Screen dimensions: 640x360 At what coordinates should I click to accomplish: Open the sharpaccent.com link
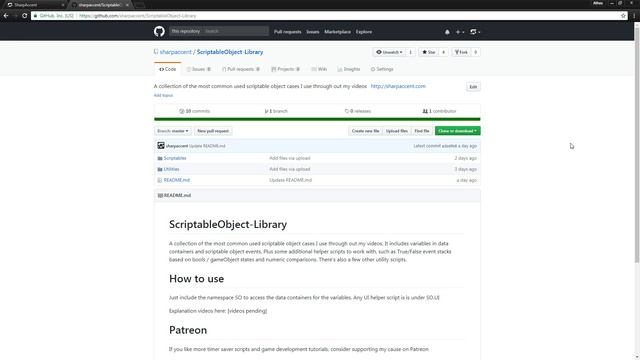tap(398, 86)
